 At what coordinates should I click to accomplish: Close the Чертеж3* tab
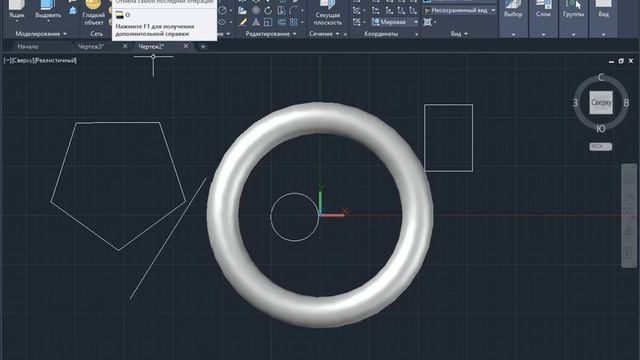[125, 47]
